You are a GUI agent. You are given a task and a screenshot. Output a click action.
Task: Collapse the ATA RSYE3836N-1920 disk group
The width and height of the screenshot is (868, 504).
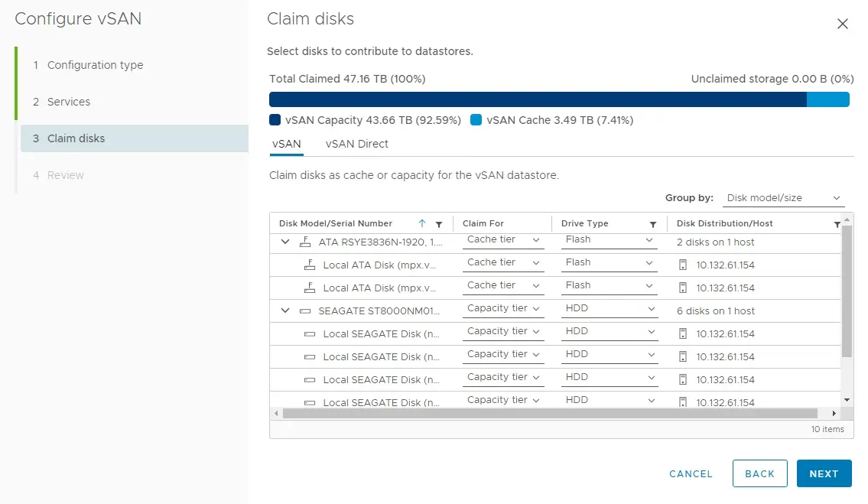(285, 242)
